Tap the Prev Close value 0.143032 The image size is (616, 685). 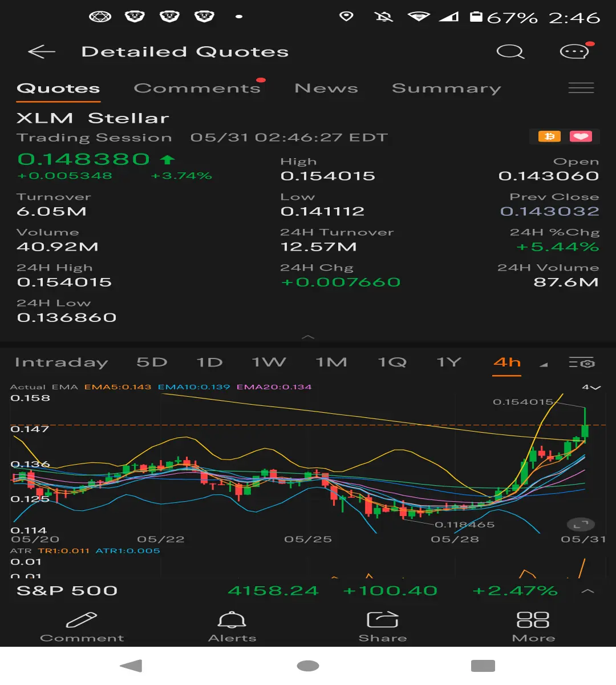[x=550, y=211]
